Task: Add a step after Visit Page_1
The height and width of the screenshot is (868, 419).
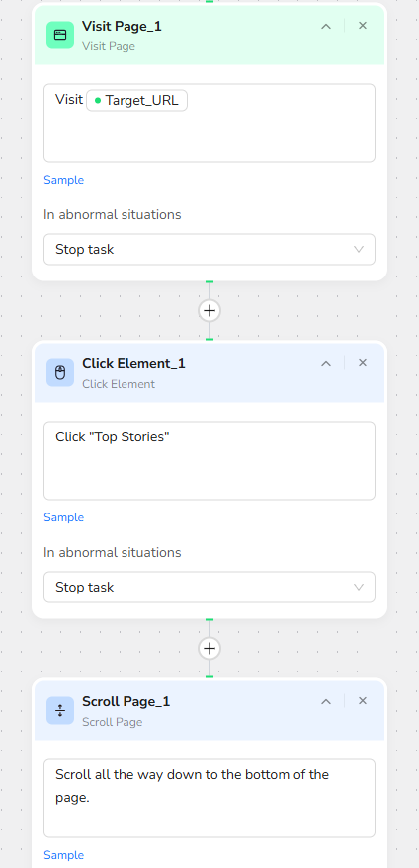Action: 209,310
